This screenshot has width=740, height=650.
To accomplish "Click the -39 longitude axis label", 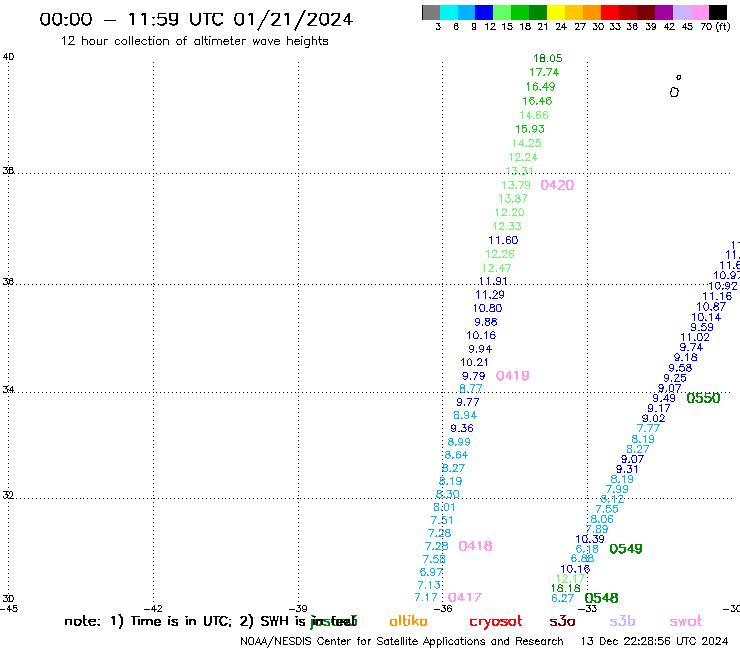I will point(298,609).
